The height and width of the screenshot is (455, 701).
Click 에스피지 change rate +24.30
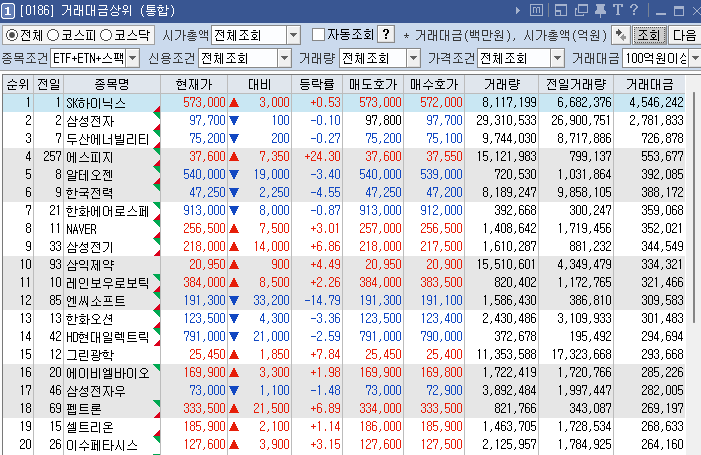tap(322, 156)
